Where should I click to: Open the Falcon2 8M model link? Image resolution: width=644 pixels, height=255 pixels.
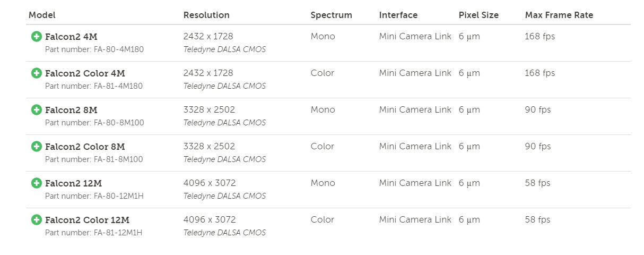(x=71, y=110)
